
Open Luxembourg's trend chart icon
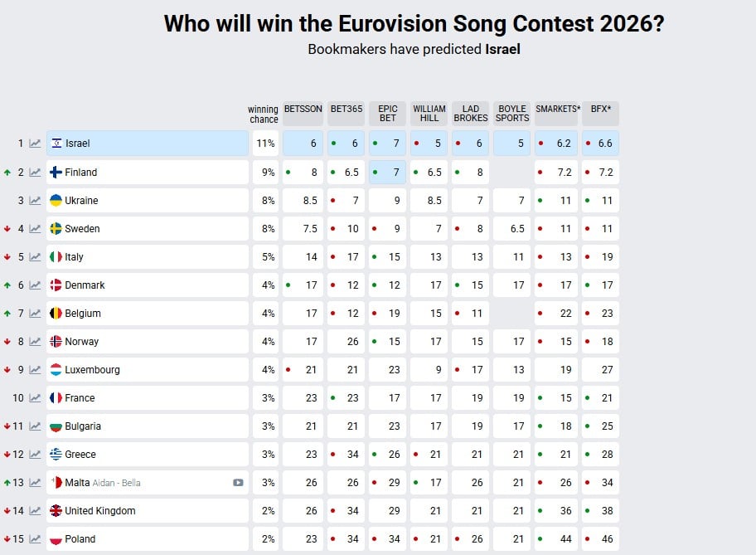click(x=33, y=369)
